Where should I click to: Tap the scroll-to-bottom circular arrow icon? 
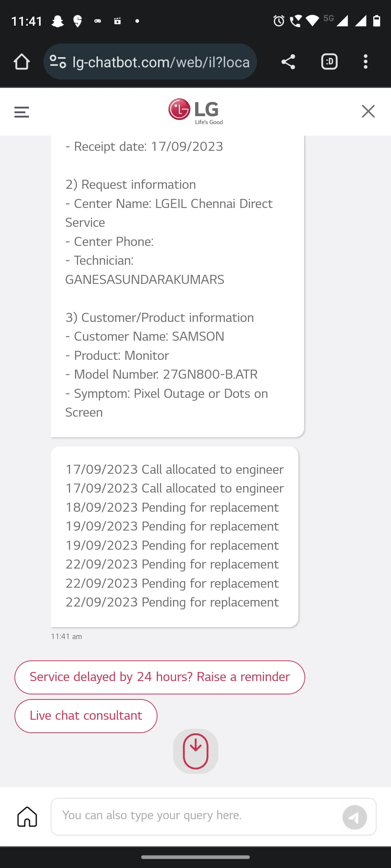195,751
